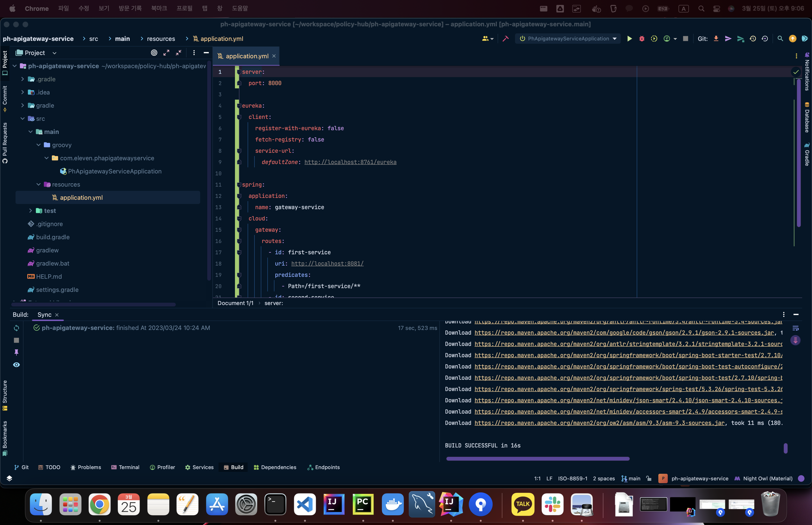Screen dimensions: 812x525
Task: Select build.gradle file in project tree
Action: 53,237
